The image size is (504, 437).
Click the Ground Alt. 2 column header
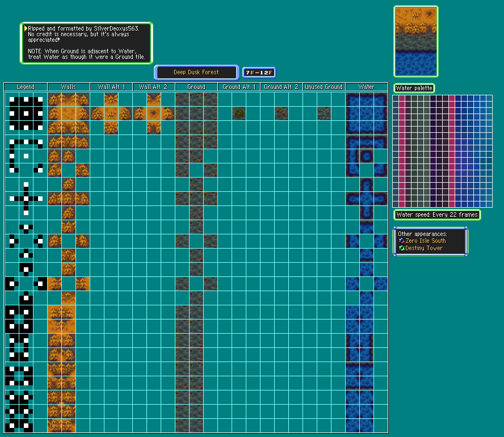(282, 87)
